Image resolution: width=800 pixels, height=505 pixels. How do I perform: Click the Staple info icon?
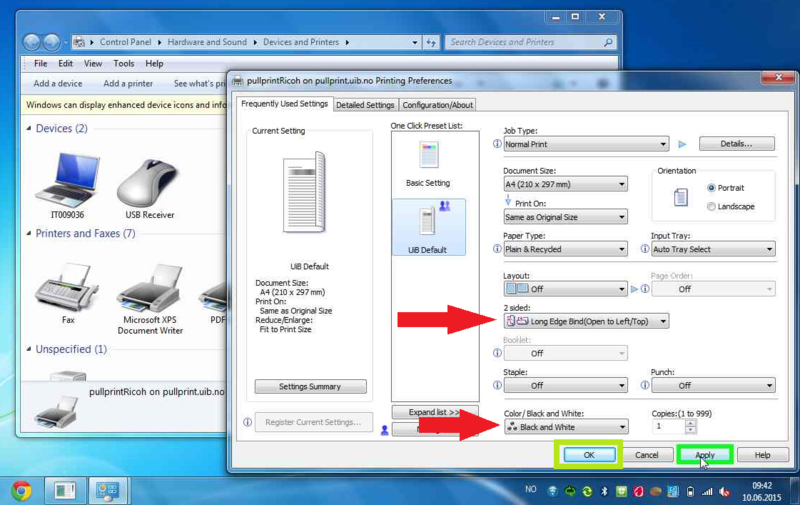(497, 385)
